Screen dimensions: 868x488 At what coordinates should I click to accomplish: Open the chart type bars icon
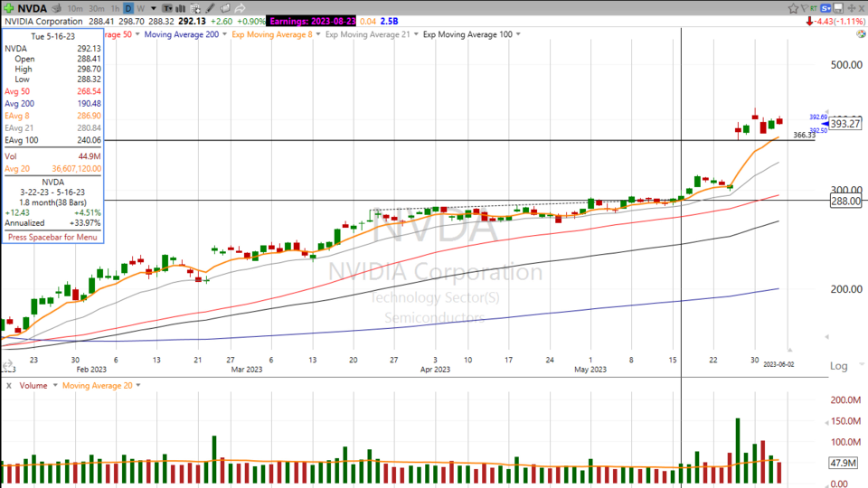(x=181, y=8)
